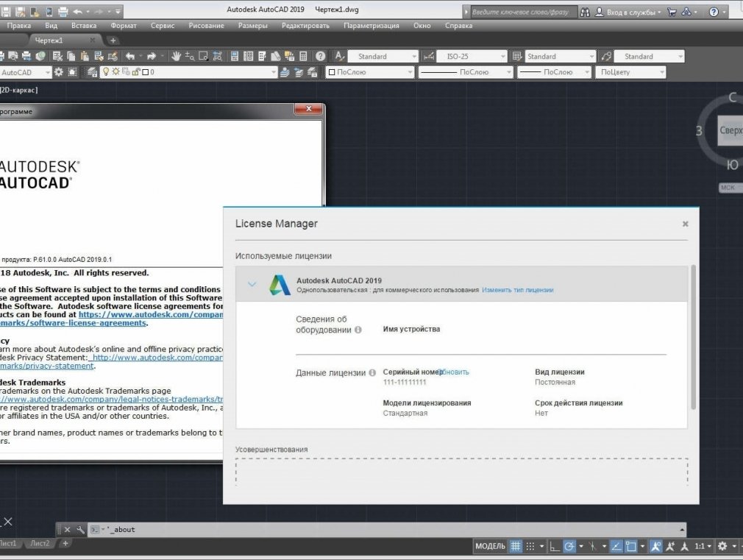
Task: Open the Рисование menu
Action: tap(206, 26)
